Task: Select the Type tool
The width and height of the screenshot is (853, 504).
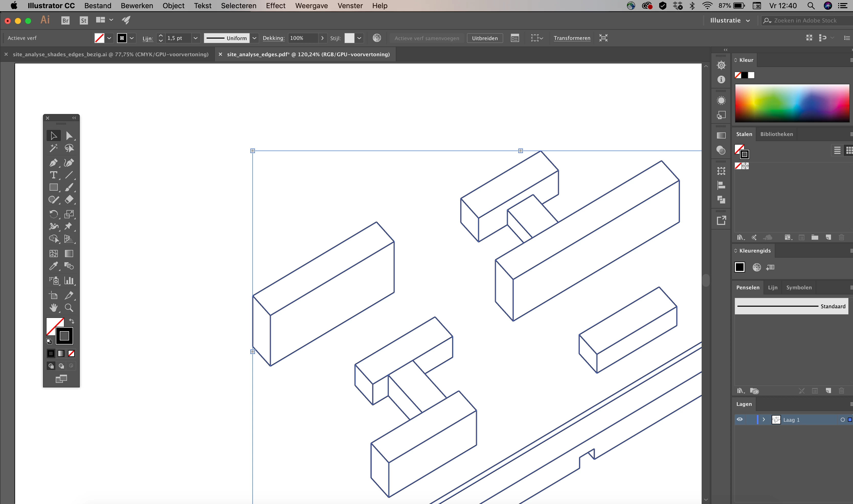Action: pyautogui.click(x=53, y=175)
